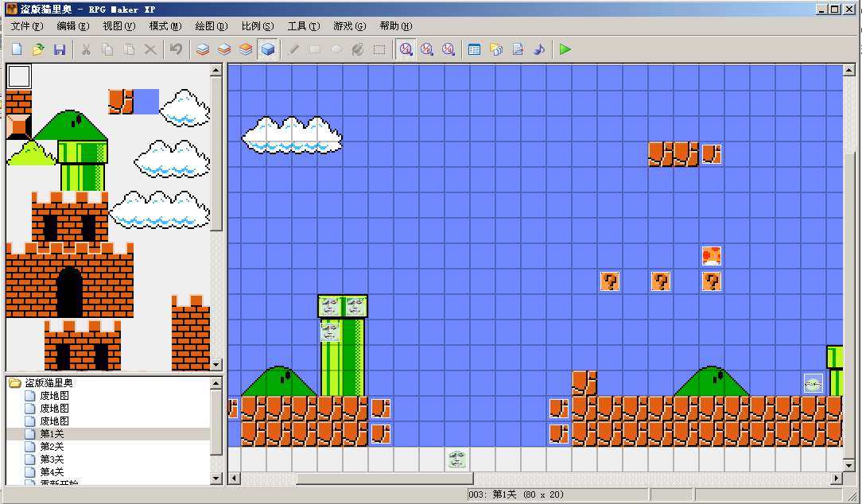Select the 第2关 map in the tree
Screen dimensions: 862x504
52,446
